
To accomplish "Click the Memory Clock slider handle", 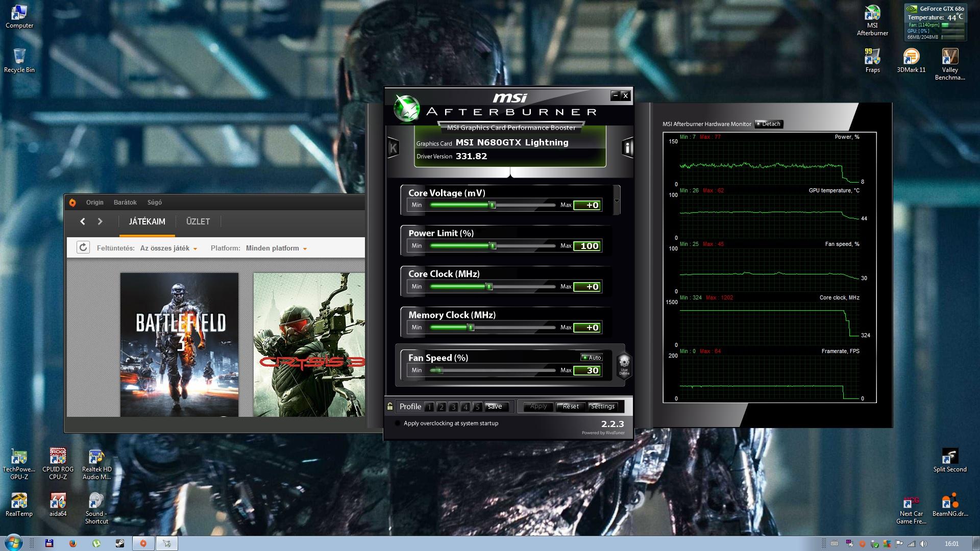I will (x=472, y=328).
